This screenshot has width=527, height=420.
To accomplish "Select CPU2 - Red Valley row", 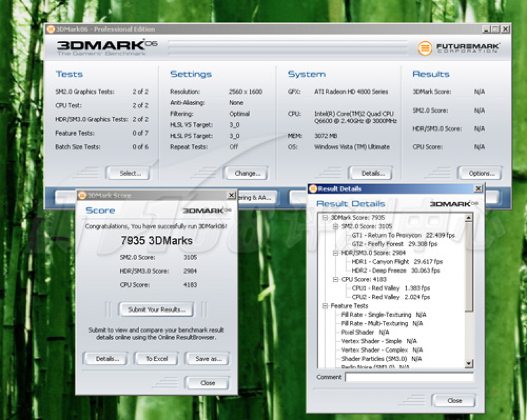I will (x=391, y=297).
